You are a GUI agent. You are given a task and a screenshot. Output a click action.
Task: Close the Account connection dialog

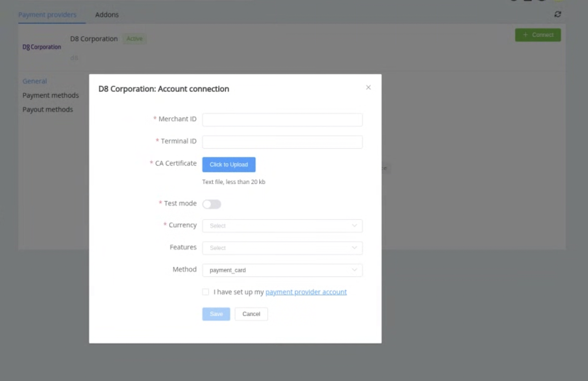(368, 88)
